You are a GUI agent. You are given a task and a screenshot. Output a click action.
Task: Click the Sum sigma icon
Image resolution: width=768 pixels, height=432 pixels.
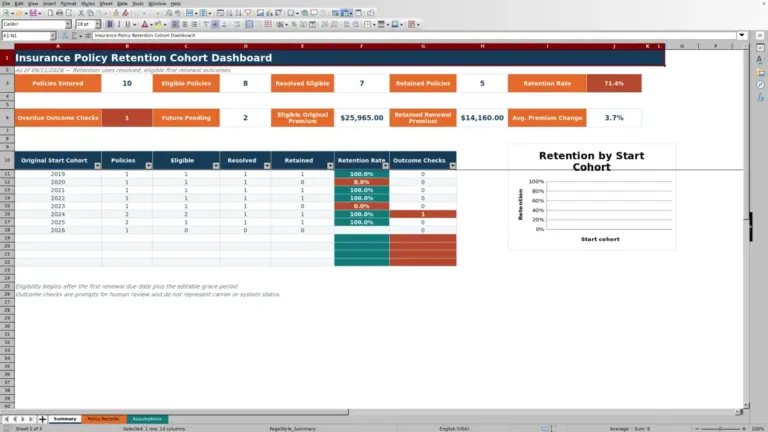pyautogui.click(x=74, y=35)
